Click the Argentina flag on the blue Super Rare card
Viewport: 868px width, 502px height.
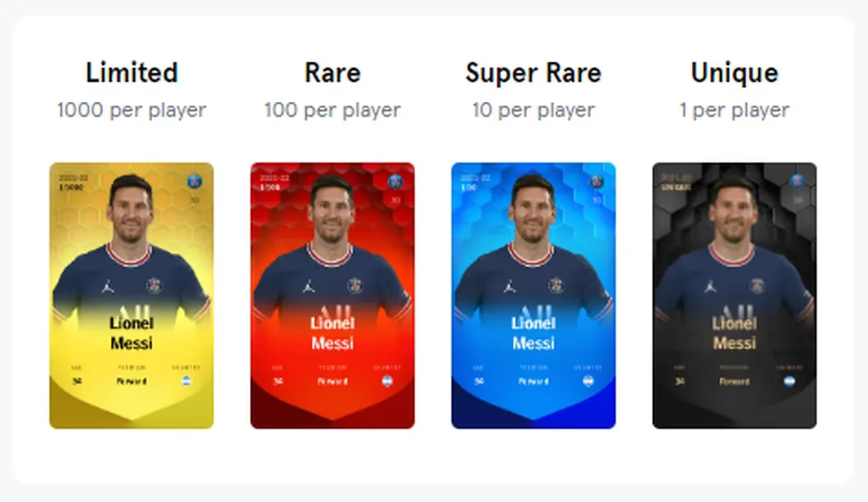tap(589, 380)
